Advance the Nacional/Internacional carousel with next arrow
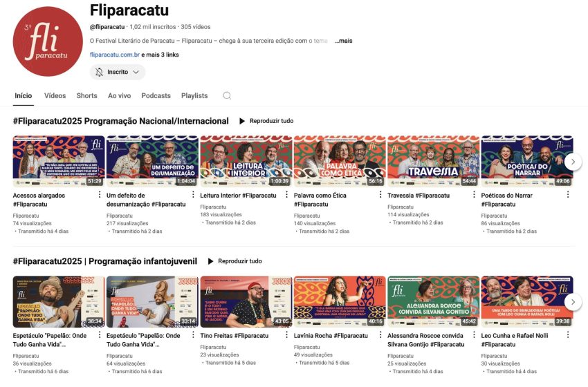This screenshot has height=387, width=588. coord(573,162)
